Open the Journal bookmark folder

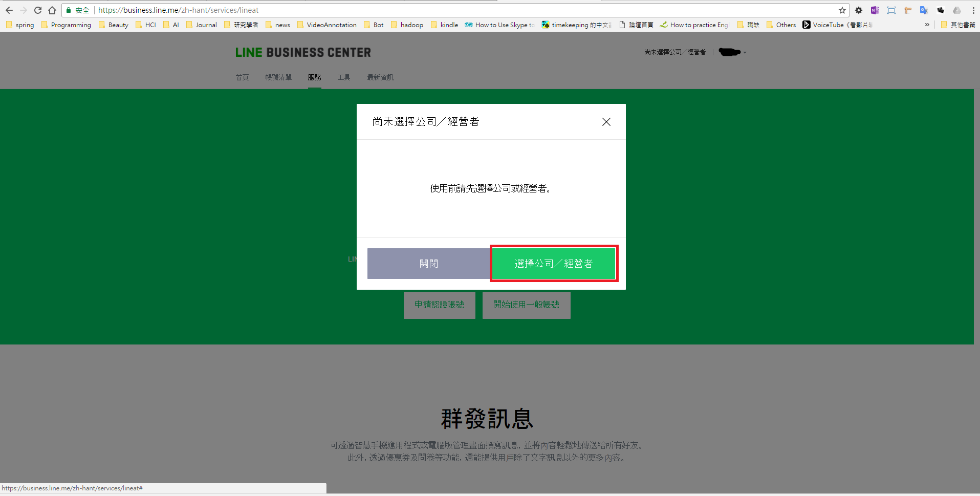(x=201, y=25)
